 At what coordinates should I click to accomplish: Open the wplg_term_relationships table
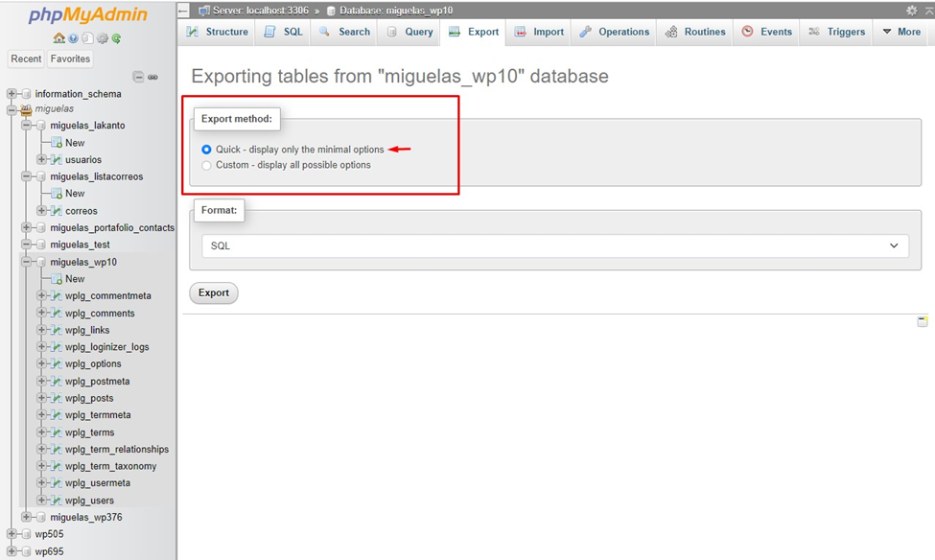(117, 449)
